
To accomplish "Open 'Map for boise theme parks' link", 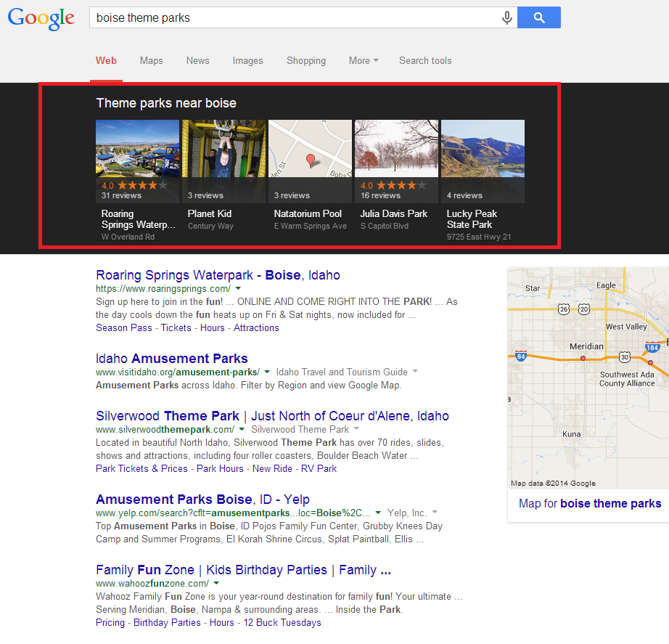I will 590,503.
